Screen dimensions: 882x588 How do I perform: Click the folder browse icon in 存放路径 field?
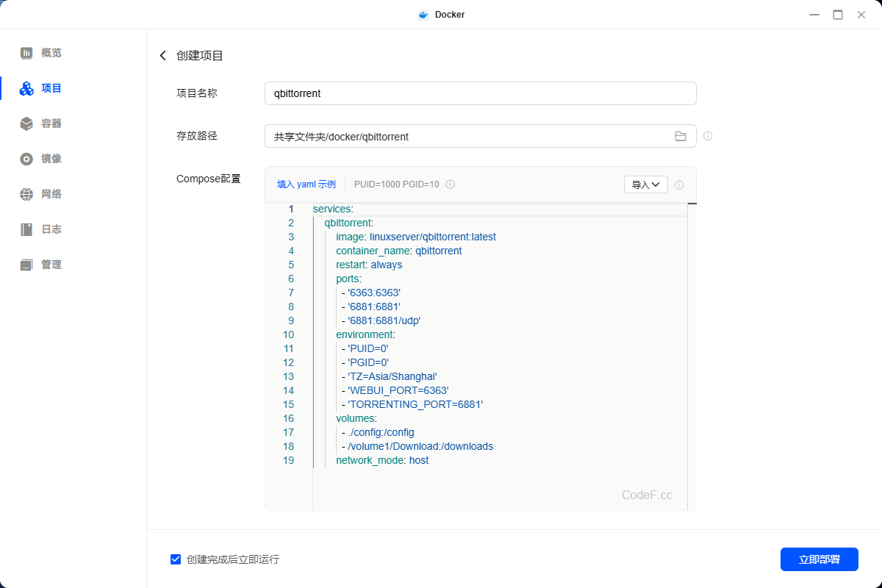click(681, 136)
